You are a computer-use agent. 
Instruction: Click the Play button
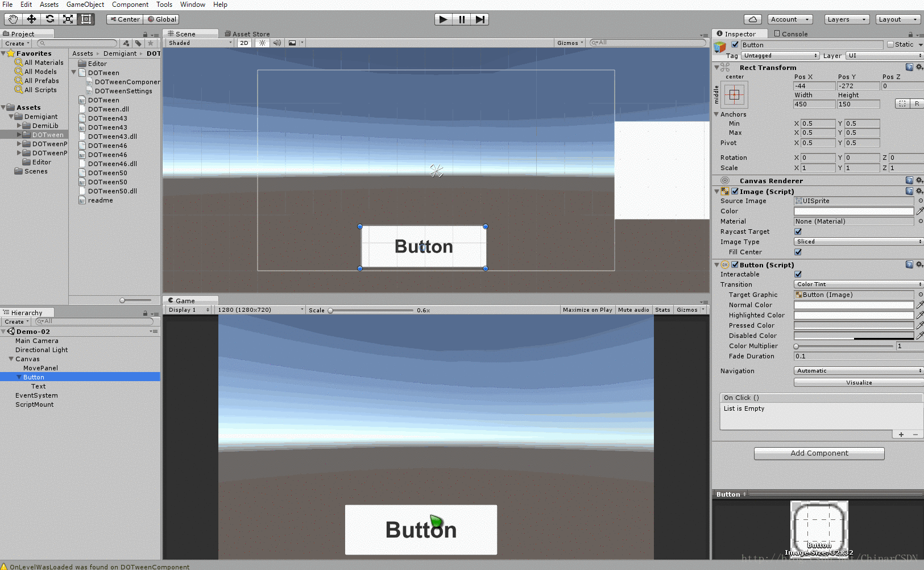(444, 19)
